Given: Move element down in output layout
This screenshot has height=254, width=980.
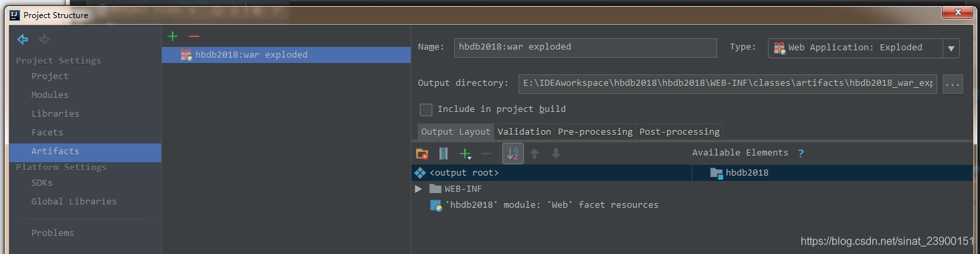Looking at the screenshot, I should [555, 154].
